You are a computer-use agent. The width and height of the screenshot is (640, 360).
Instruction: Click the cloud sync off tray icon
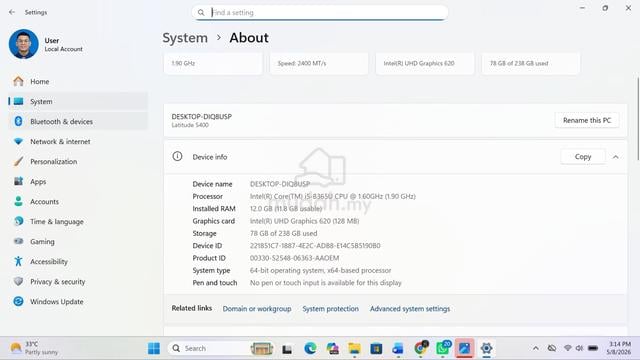(552, 348)
